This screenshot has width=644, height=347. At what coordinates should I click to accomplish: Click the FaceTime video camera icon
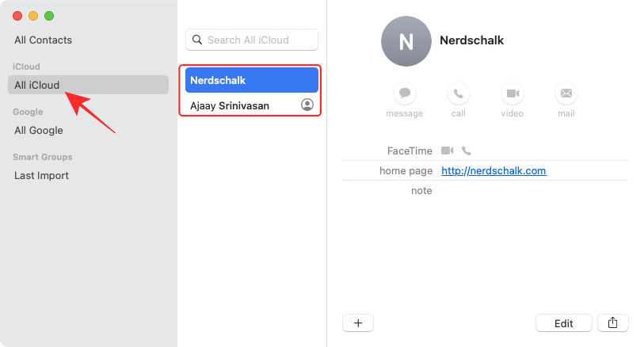click(x=448, y=151)
